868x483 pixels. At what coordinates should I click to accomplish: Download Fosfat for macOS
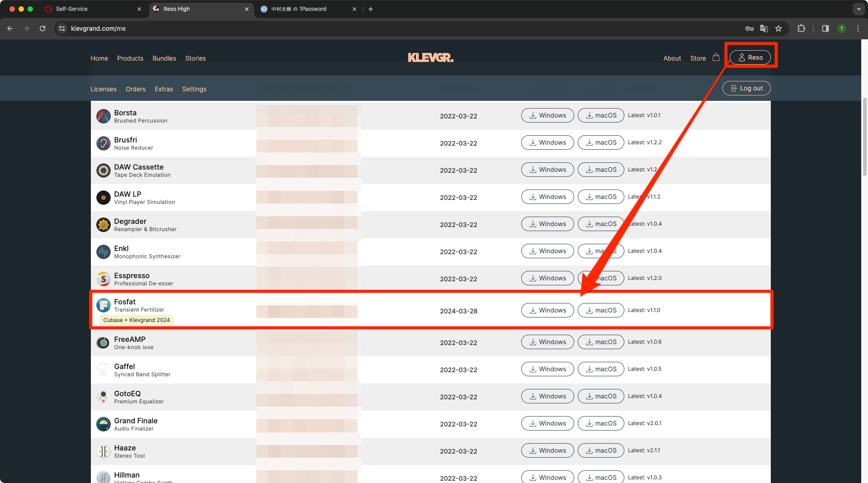[601, 310]
